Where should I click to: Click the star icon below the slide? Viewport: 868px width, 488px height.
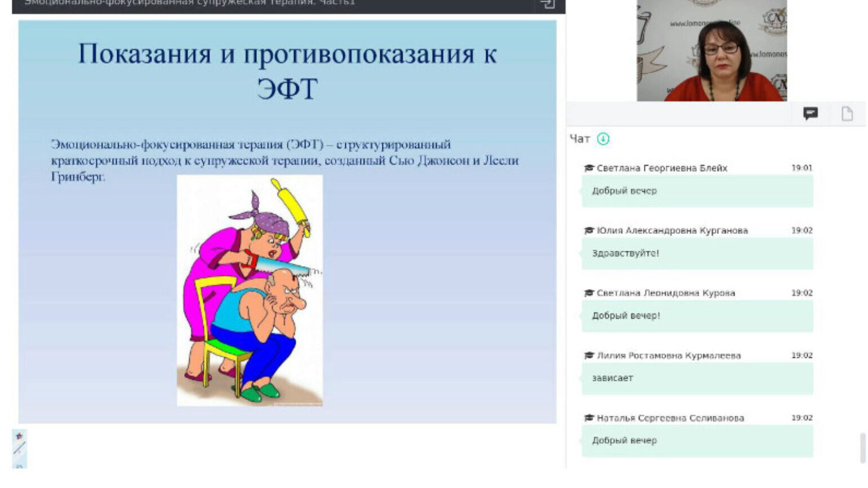coord(19,436)
